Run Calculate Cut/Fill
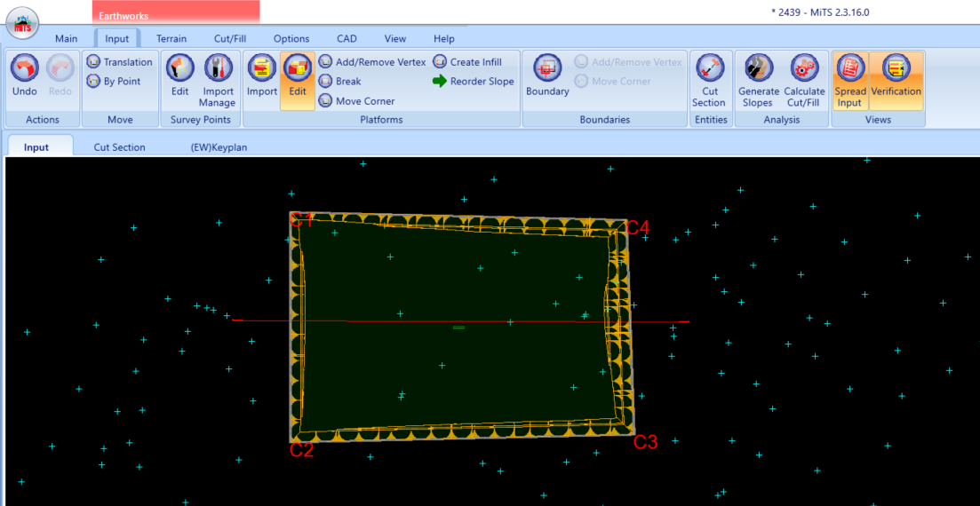Viewport: 980px width, 506px height. tap(804, 80)
